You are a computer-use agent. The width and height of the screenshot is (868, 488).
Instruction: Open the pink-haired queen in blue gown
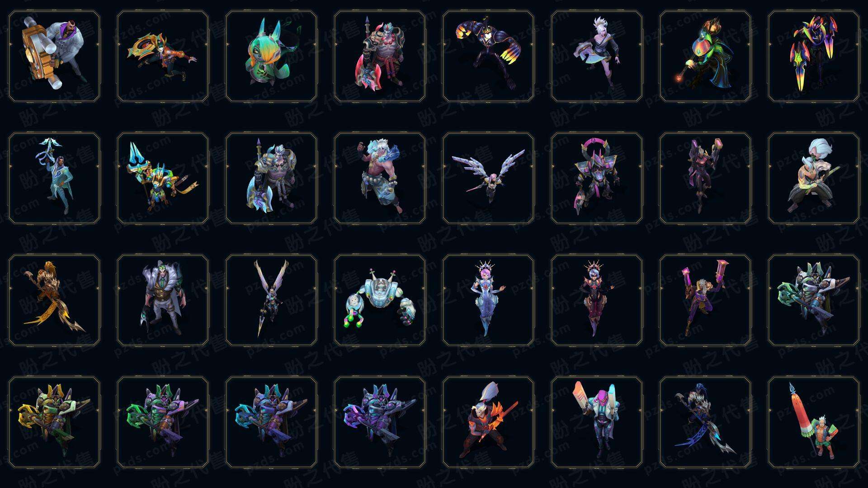pos(488,300)
